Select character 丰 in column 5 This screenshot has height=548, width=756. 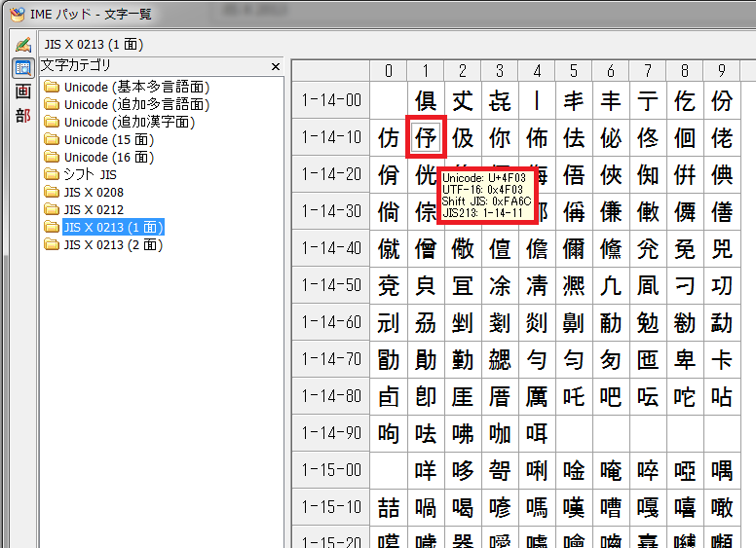pos(574,100)
